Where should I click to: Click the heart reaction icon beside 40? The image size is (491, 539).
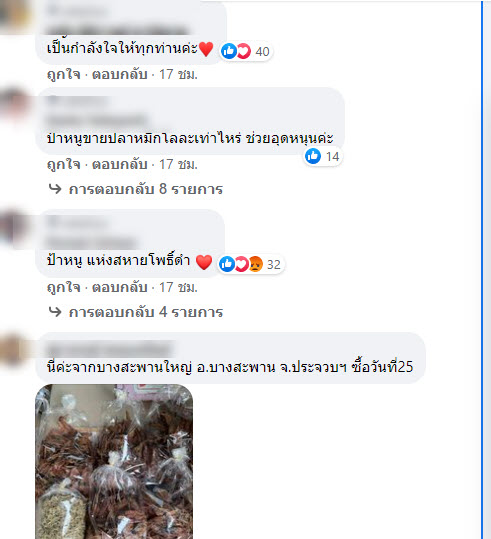click(x=243, y=51)
